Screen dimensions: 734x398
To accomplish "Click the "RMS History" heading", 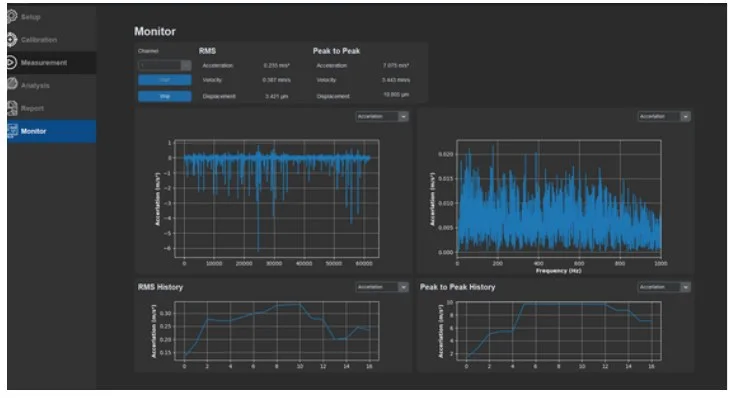I will [x=161, y=287].
